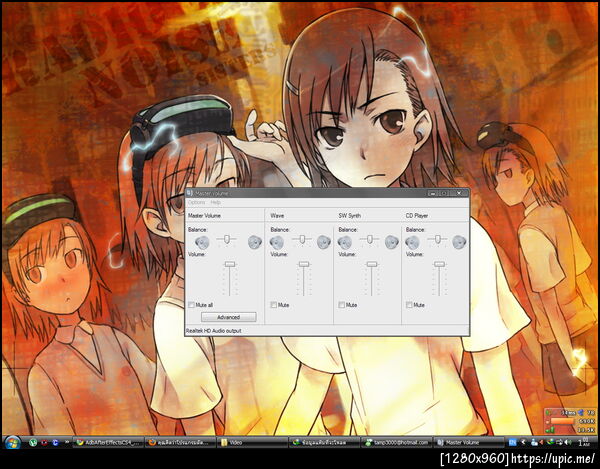Image resolution: width=600 pixels, height=469 pixels.
Task: Click the CD Player vertical volume slider
Action: tap(439, 279)
